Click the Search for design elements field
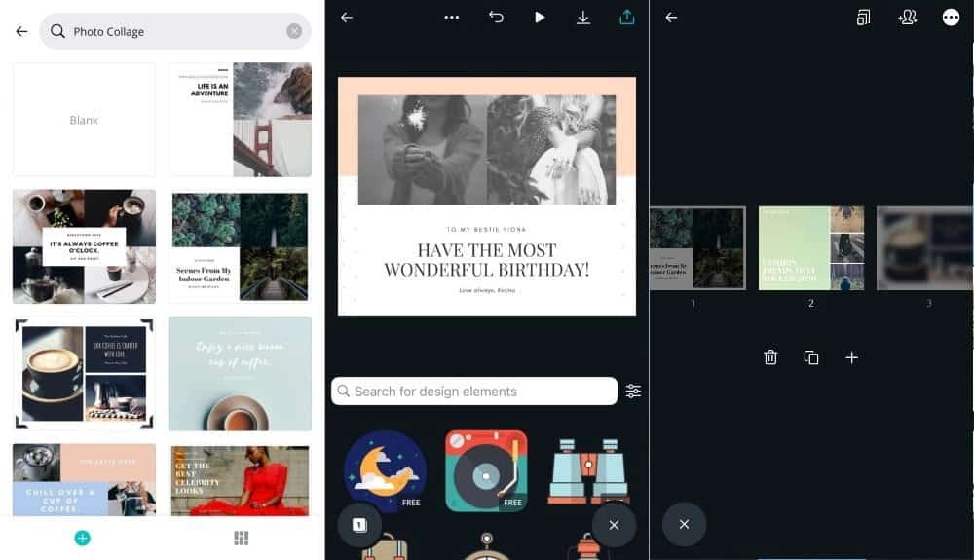Image resolution: width=974 pixels, height=560 pixels. (474, 392)
